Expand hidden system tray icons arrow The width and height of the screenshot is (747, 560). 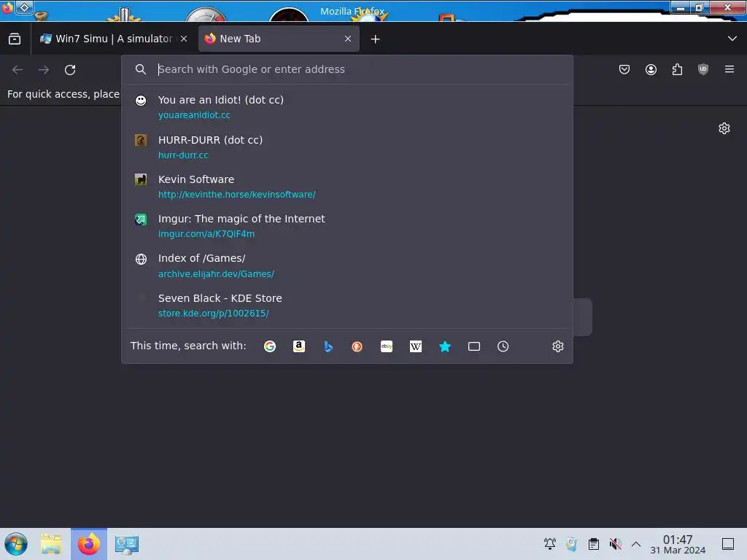coord(636,543)
